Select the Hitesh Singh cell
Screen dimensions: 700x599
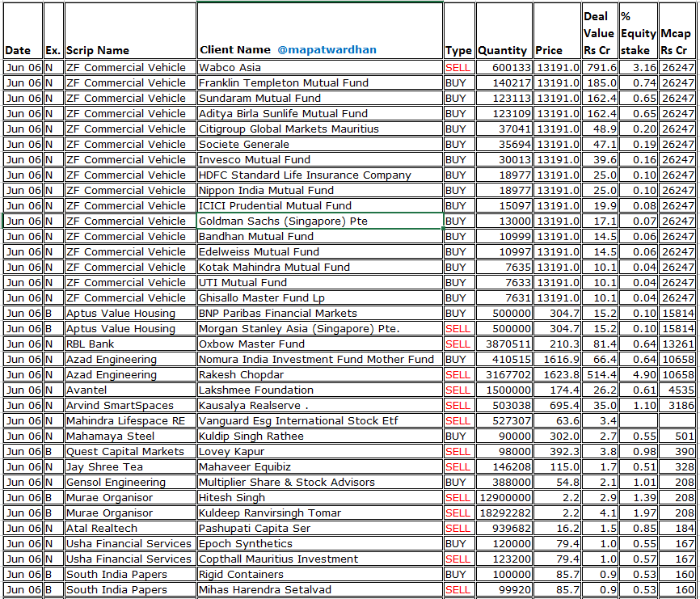point(319,498)
